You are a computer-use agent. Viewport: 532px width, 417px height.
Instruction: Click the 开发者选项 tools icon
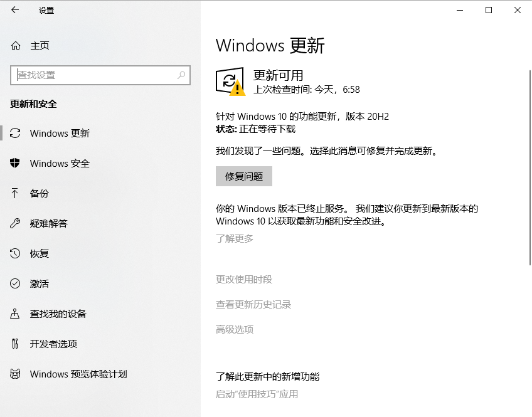pyautogui.click(x=15, y=344)
